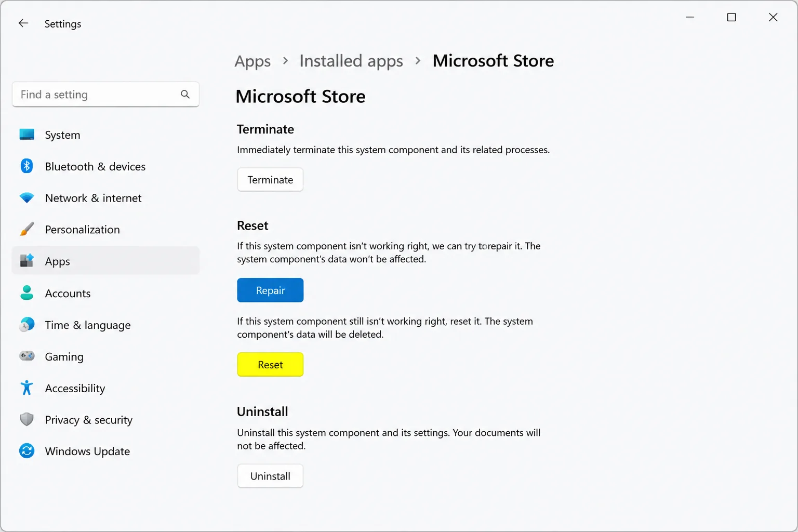Navigate to Installed apps breadcrumb
The width and height of the screenshot is (798, 532).
[x=351, y=61]
